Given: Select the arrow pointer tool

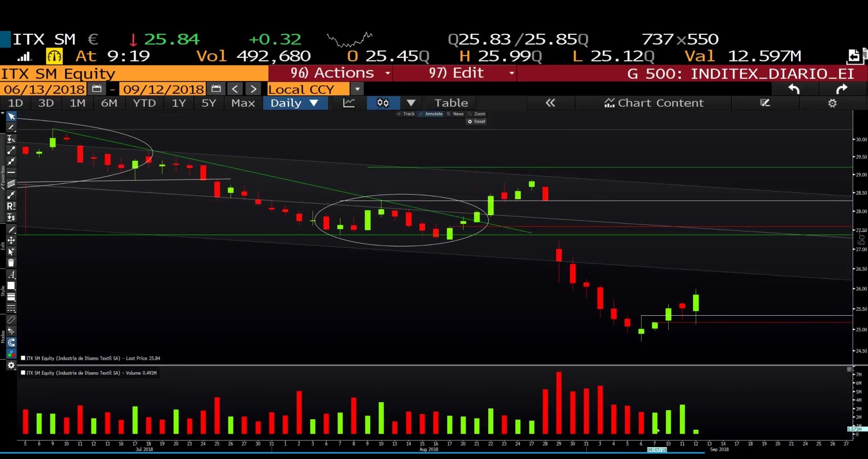Looking at the screenshot, I should pos(11,117).
